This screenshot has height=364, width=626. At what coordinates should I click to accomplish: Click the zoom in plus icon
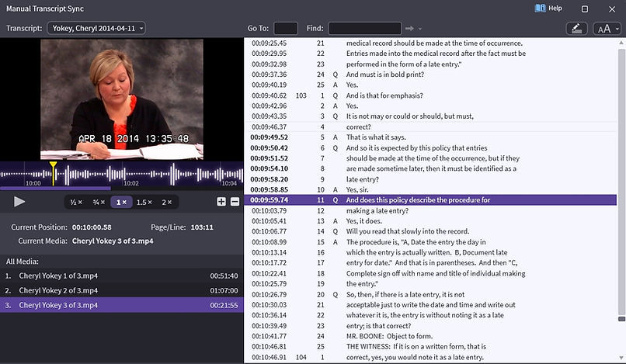click(x=221, y=202)
